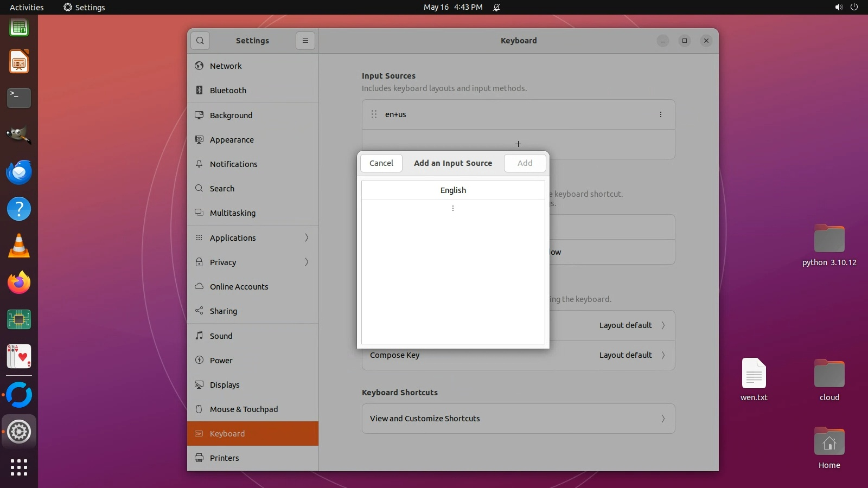
Task: Click the plus icon to add input source
Action: [x=518, y=144]
